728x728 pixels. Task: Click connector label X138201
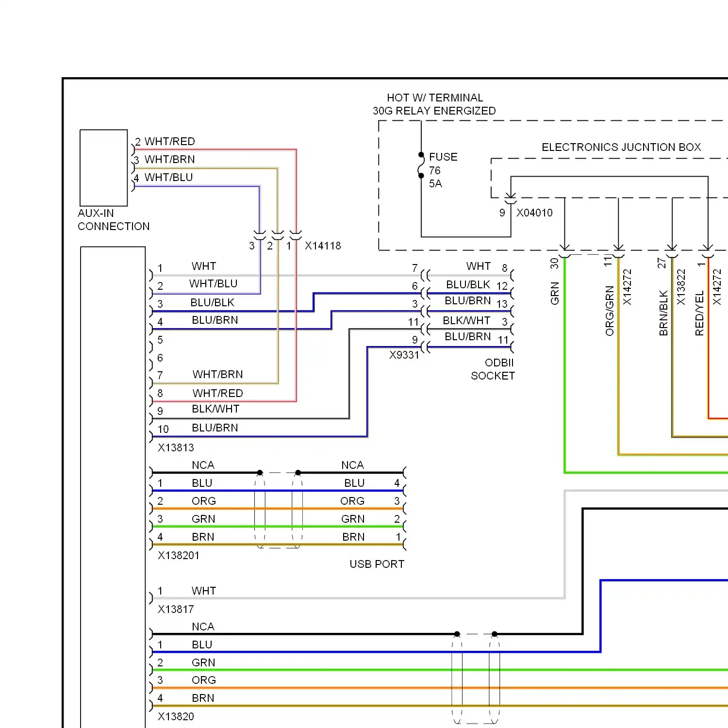(x=179, y=555)
